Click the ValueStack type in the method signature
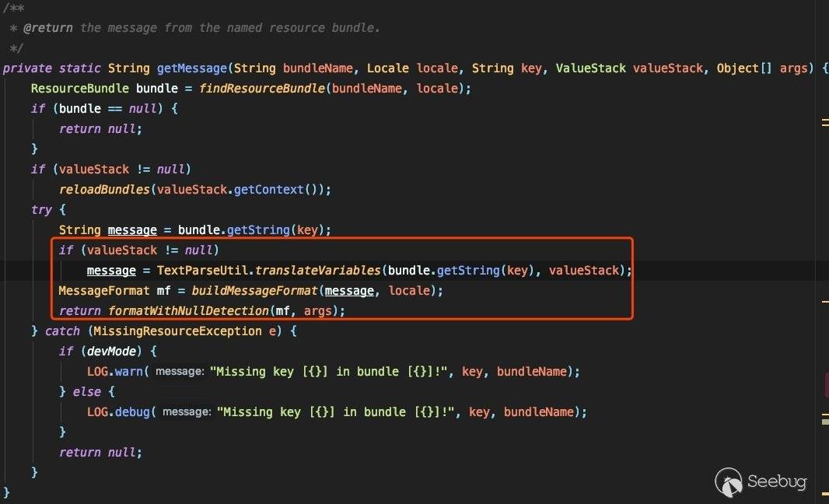This screenshot has width=829, height=504. coord(590,68)
